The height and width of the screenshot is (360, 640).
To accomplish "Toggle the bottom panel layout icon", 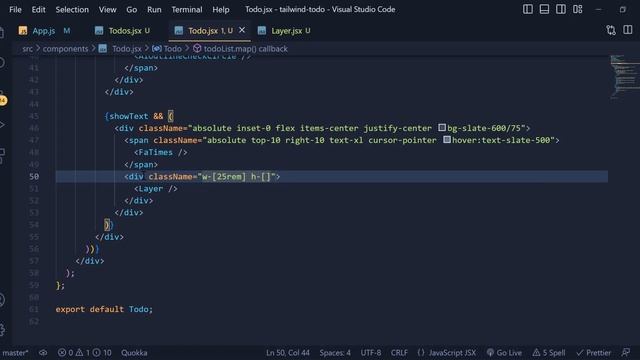I will tap(544, 9).
